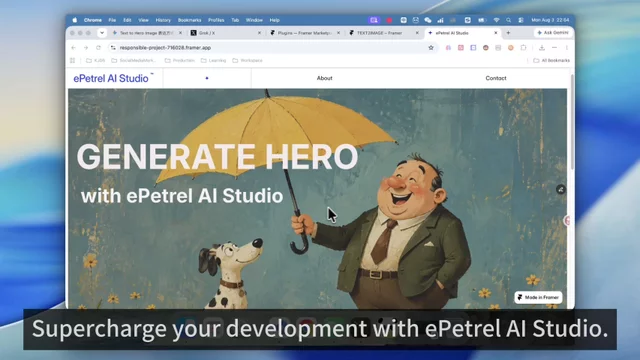Screen dimensions: 640x360
Task: Open the bookmarks apps grid icon
Action: [x=73, y=60]
